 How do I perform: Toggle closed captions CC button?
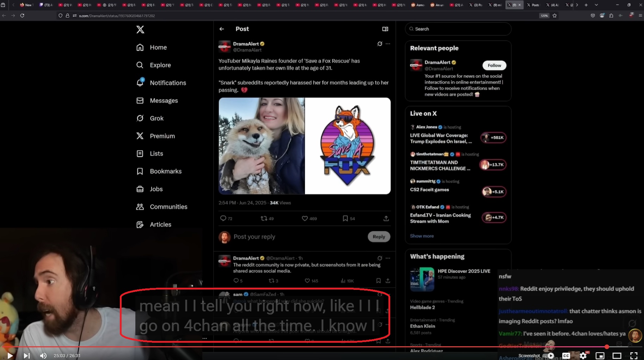(x=566, y=355)
